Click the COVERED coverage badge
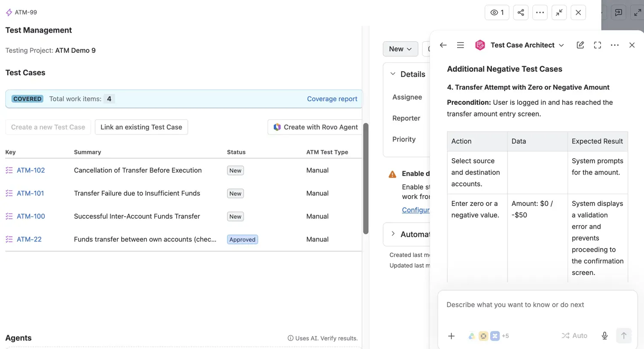Viewport: 644px width, 349px height. 27,99
